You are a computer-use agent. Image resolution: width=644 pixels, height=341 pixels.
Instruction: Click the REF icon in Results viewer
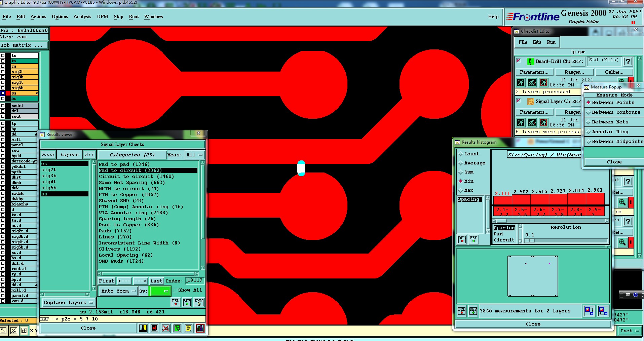point(187,302)
